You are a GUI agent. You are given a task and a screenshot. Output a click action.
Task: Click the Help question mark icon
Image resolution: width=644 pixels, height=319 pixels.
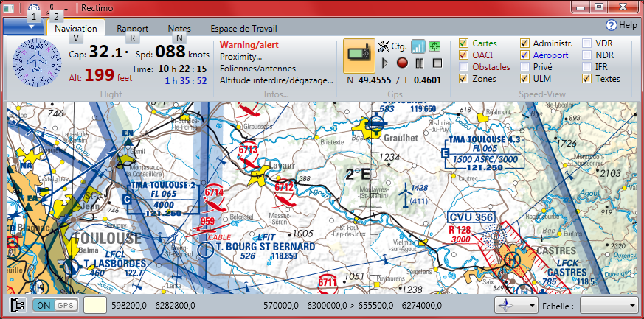pyautogui.click(x=612, y=26)
